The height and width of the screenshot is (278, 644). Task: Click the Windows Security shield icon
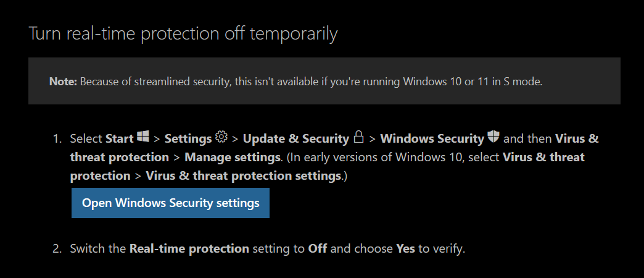pos(493,137)
